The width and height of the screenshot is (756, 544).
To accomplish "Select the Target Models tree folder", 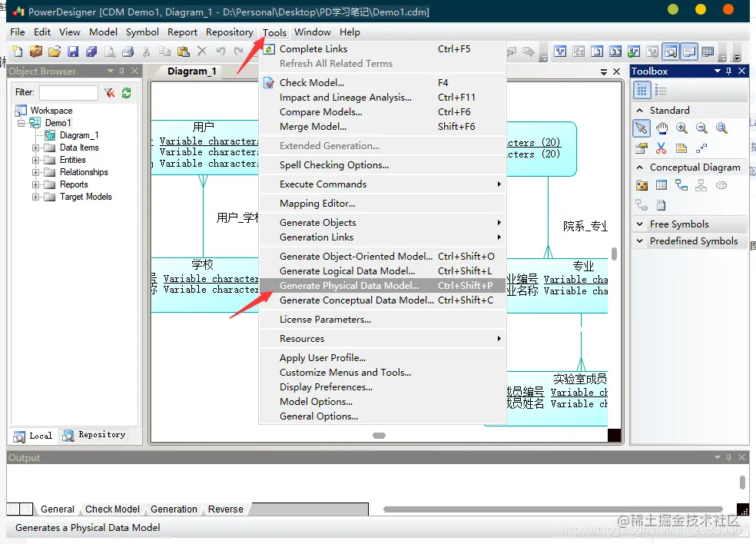I will (x=85, y=197).
